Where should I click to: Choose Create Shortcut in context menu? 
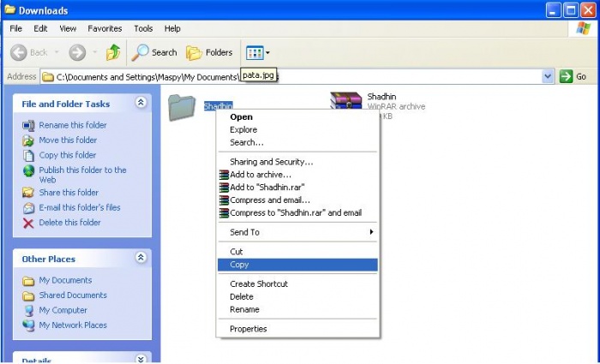(x=297, y=283)
